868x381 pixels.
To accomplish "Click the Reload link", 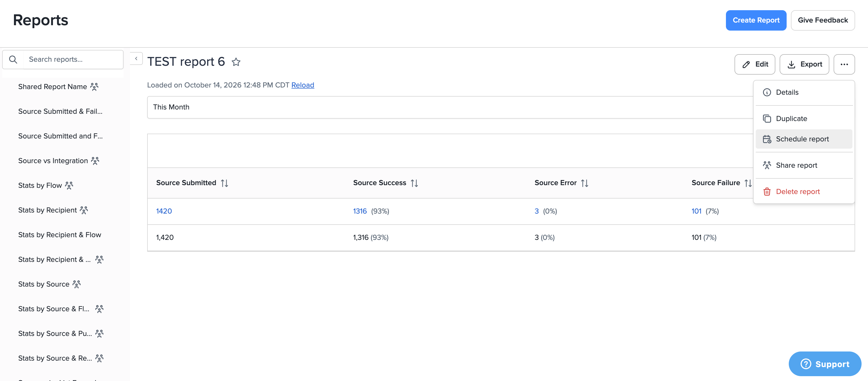I will [303, 85].
